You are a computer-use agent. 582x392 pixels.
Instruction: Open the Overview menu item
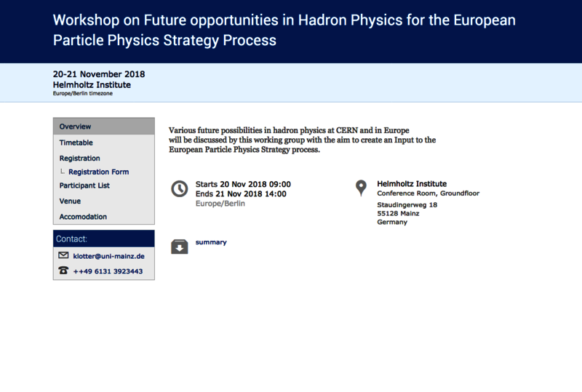[104, 127]
